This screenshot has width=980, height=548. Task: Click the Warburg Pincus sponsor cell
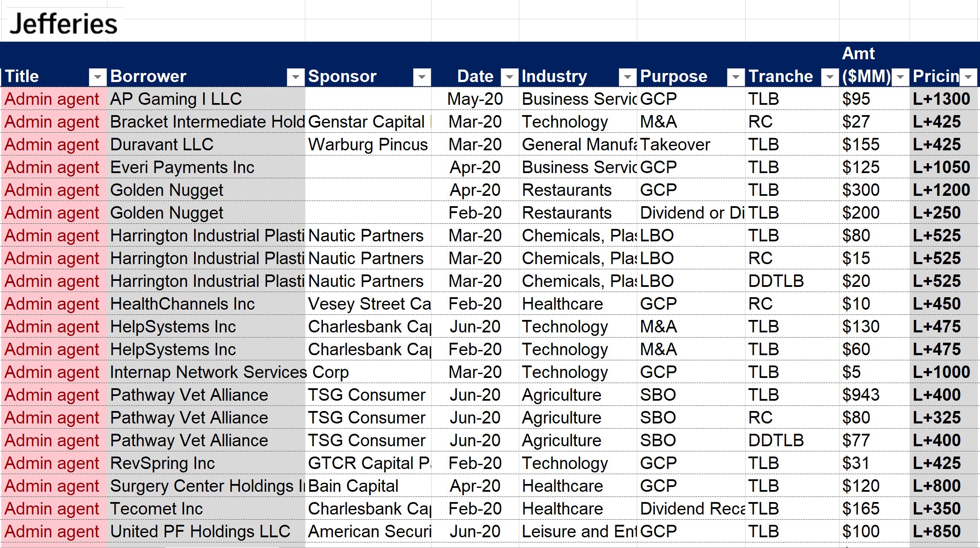tap(368, 145)
